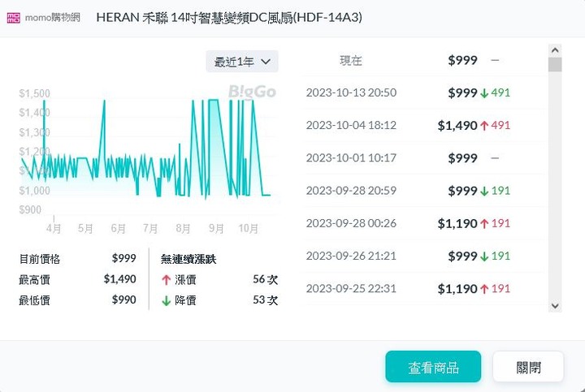
Task: Click the 漲價 label
Action: [185, 280]
